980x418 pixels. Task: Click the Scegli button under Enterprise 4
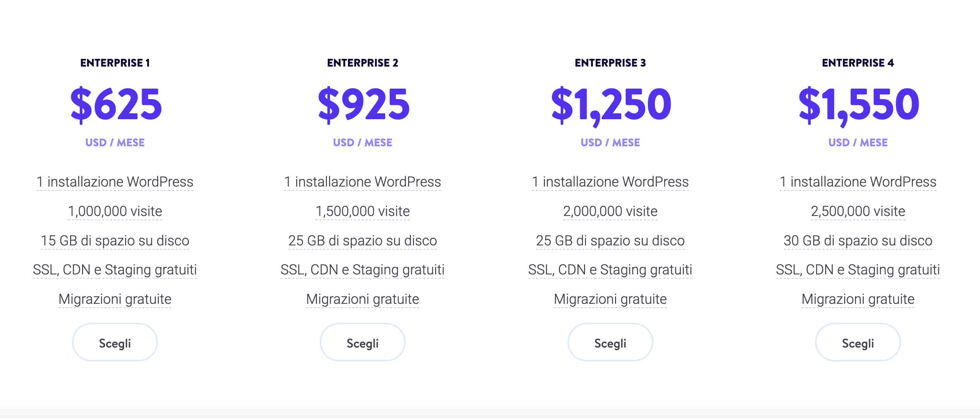(857, 342)
